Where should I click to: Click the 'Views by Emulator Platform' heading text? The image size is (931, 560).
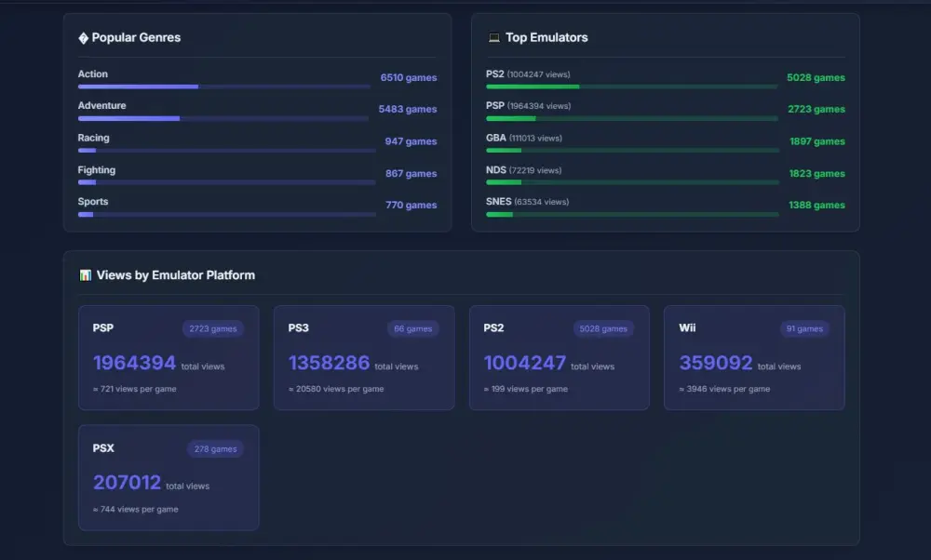[176, 275]
